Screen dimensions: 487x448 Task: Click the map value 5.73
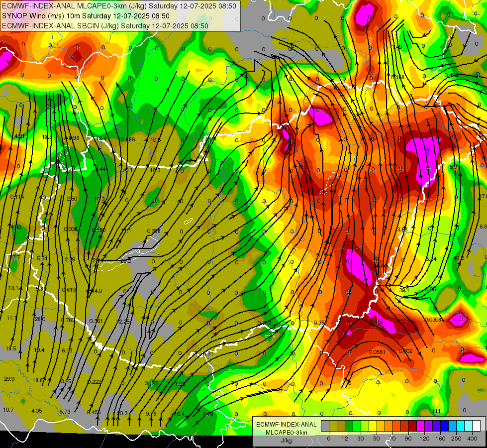[x=65, y=412]
